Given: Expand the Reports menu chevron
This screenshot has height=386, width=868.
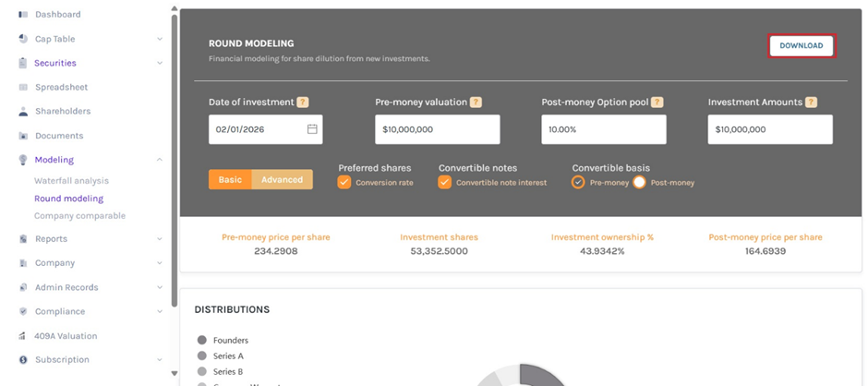Looking at the screenshot, I should coord(160,239).
